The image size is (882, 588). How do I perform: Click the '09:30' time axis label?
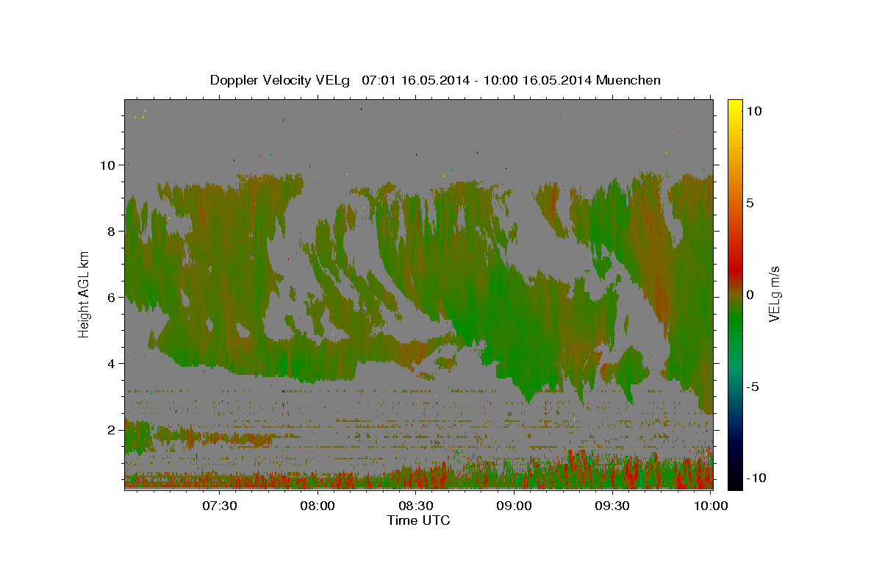(x=612, y=506)
